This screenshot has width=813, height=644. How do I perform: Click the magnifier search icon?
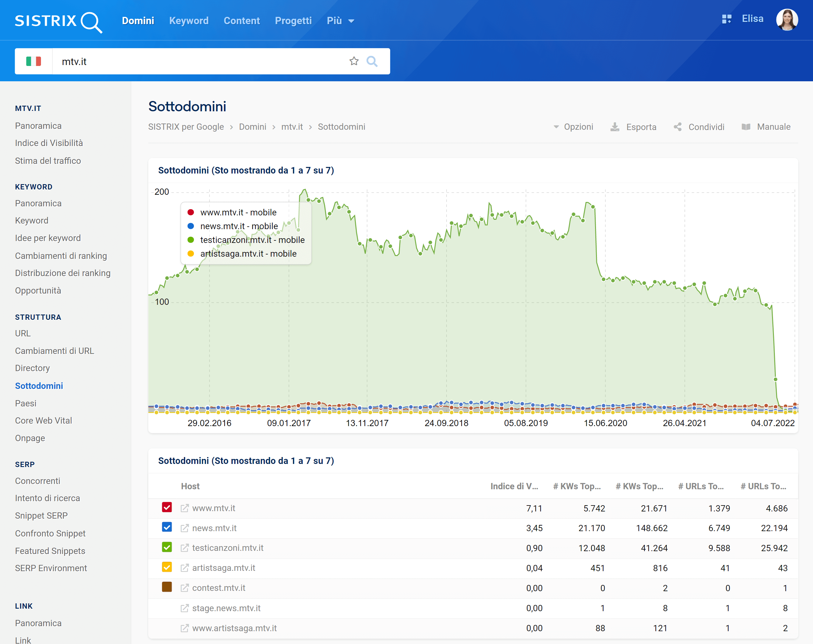tap(372, 61)
